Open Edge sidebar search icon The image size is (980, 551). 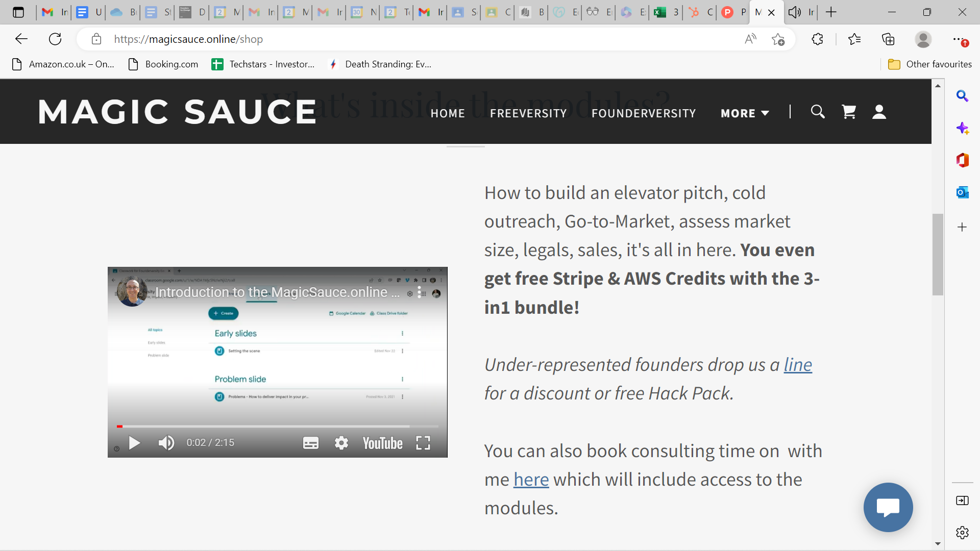point(962,96)
